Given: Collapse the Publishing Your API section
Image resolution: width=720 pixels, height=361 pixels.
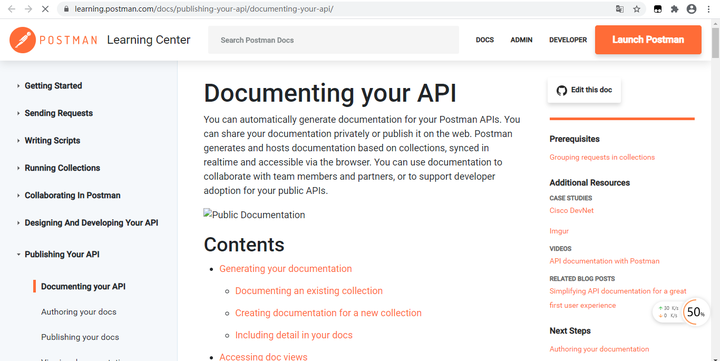Looking at the screenshot, I should [x=62, y=254].
